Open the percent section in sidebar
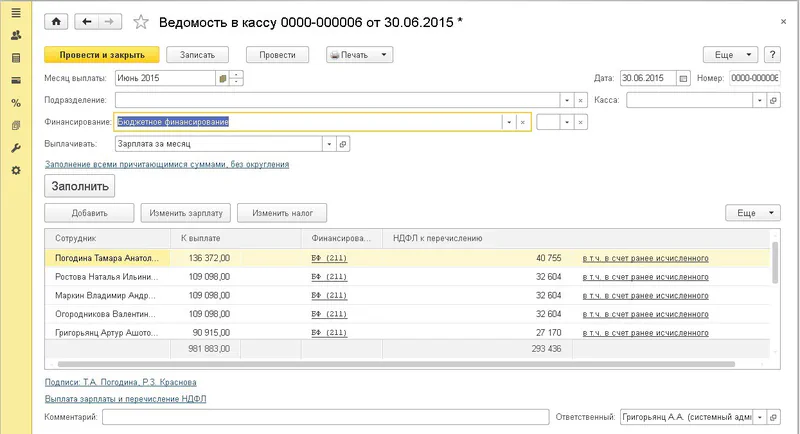This screenshot has width=800, height=434. pyautogui.click(x=15, y=102)
